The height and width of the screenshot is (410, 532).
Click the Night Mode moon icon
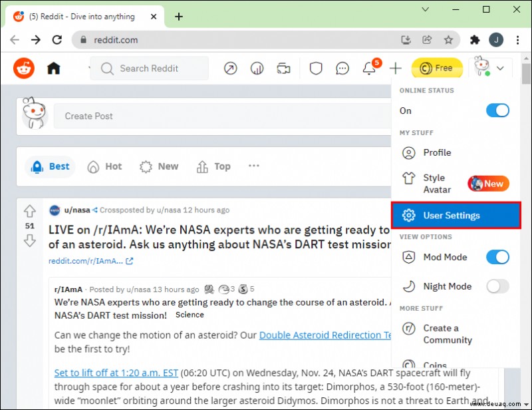tap(408, 286)
